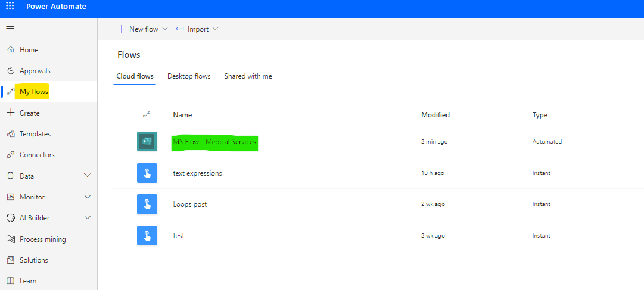
Task: Go to Templates in the sidebar
Action: point(35,134)
